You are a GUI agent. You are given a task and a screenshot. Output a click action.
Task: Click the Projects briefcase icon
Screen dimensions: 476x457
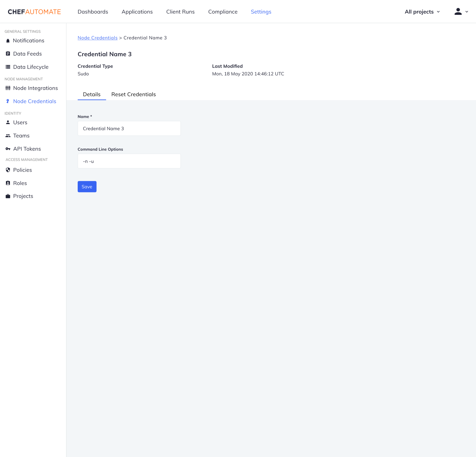pos(8,196)
